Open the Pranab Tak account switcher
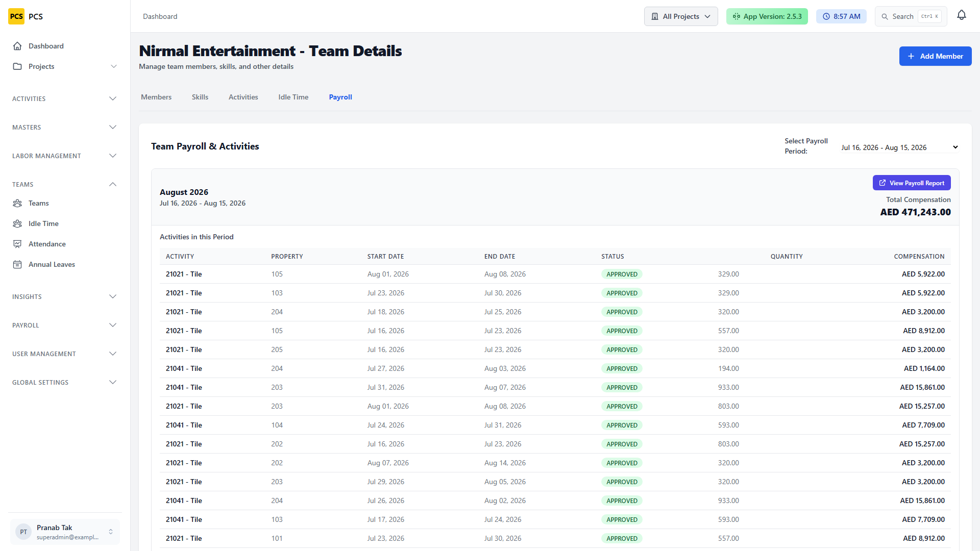This screenshot has width=980, height=551. [x=65, y=532]
